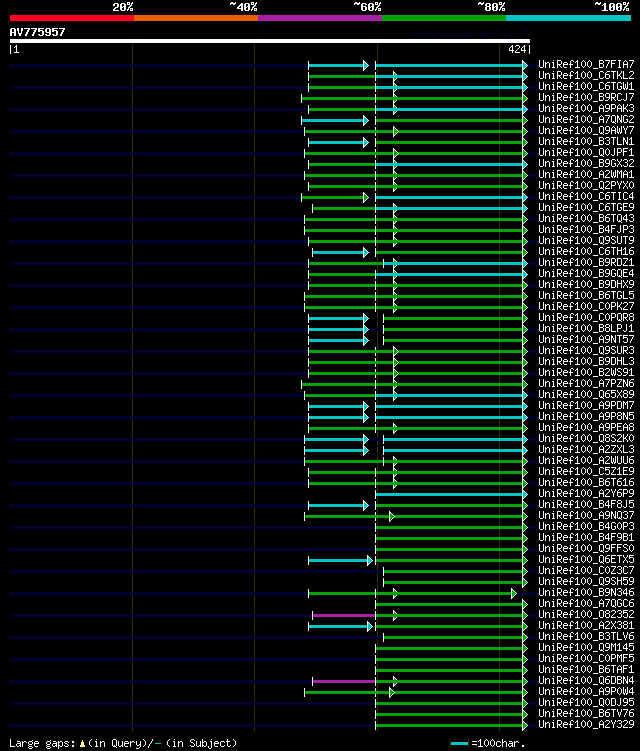The height and width of the screenshot is (751, 640).
Task: Open UniRef100_A2WMA1 alignment
Action: click(x=586, y=174)
